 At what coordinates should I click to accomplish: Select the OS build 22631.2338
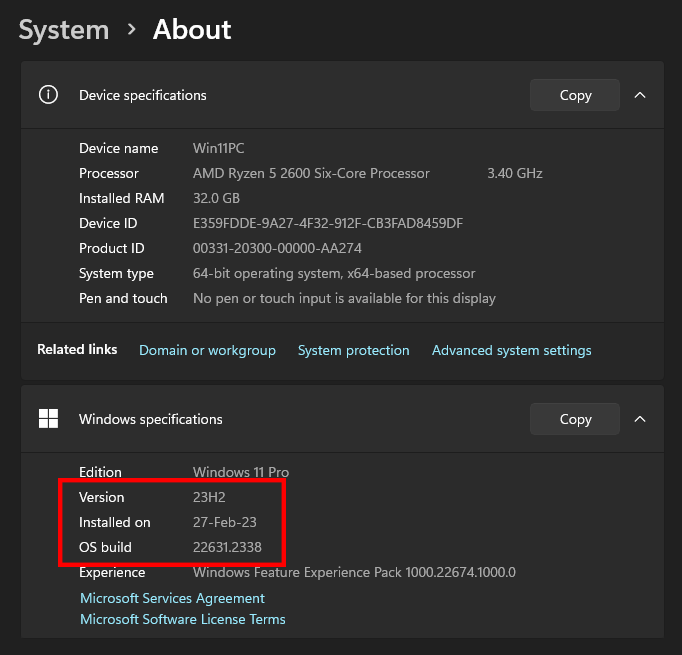click(x=227, y=547)
